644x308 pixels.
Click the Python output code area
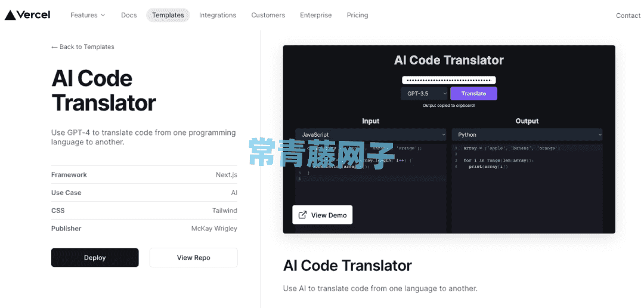tap(527, 189)
